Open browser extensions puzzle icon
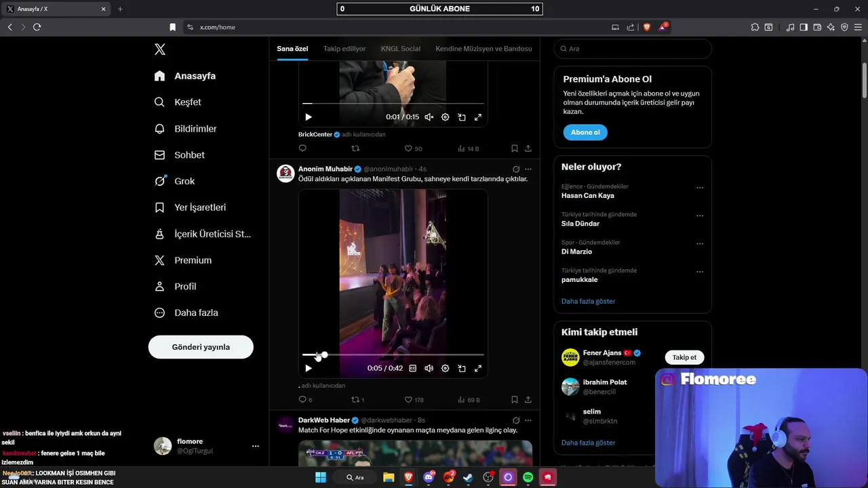 pyautogui.click(x=755, y=27)
